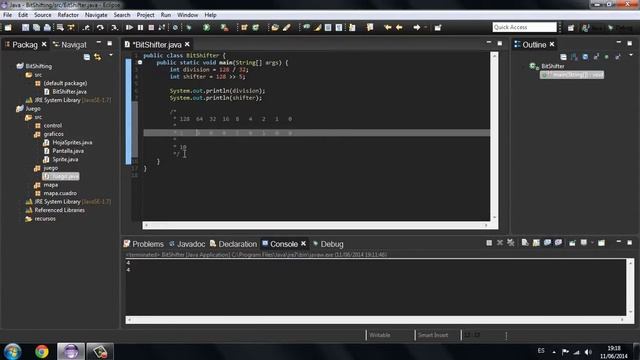Open the Forward navigation dropdown arrow
Screen dimensions: 640x360
click(425, 27)
